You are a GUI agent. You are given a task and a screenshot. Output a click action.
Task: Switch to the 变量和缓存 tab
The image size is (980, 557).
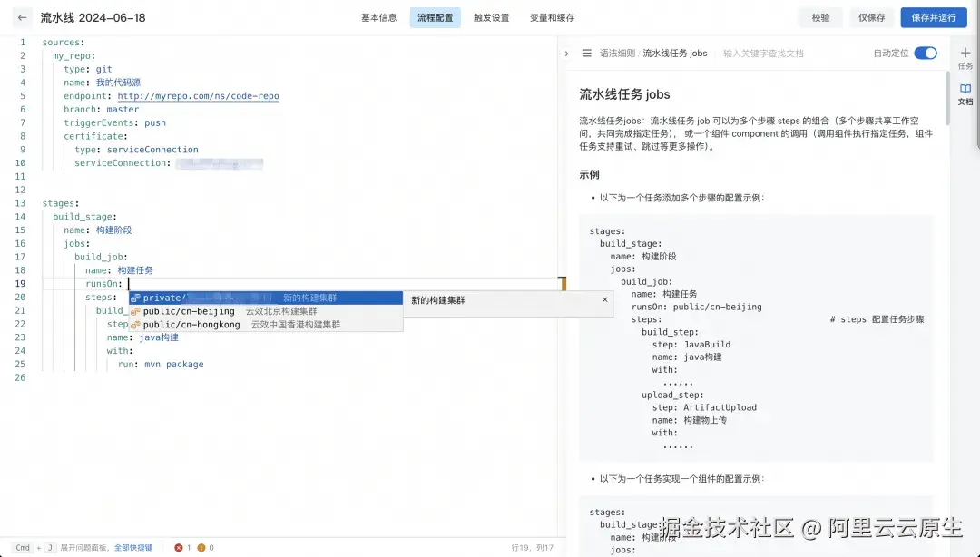[552, 16]
